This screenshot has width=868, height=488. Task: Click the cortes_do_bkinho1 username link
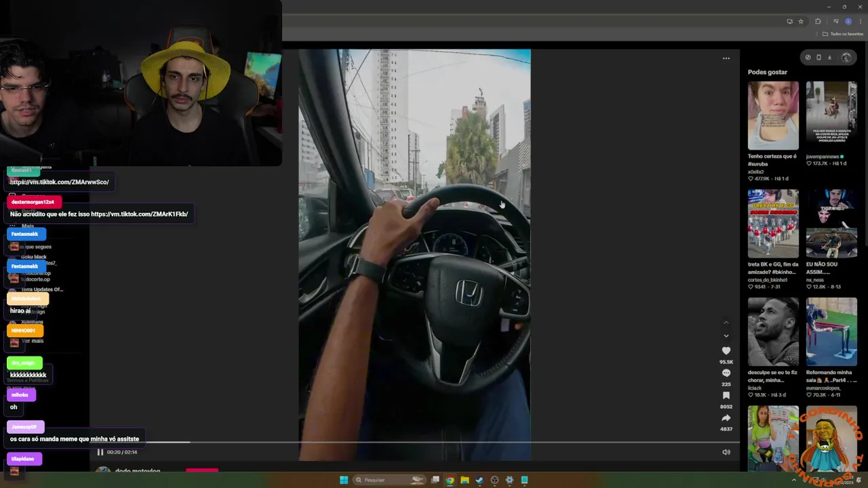(768, 280)
